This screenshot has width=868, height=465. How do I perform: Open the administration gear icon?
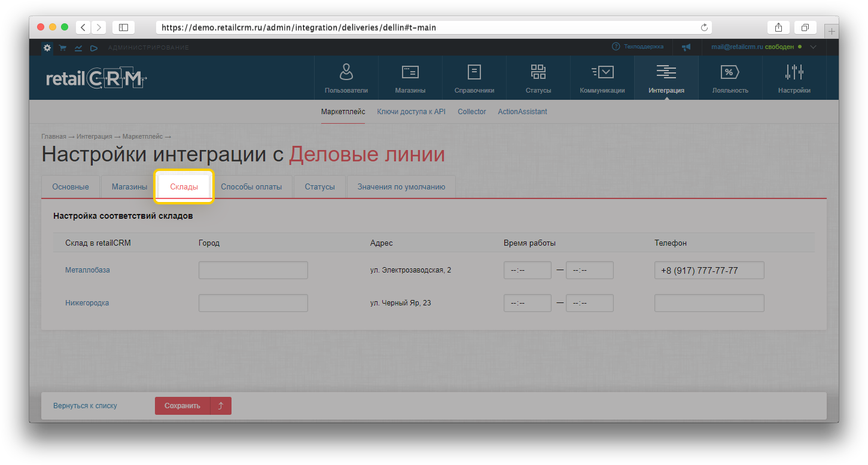(x=47, y=47)
